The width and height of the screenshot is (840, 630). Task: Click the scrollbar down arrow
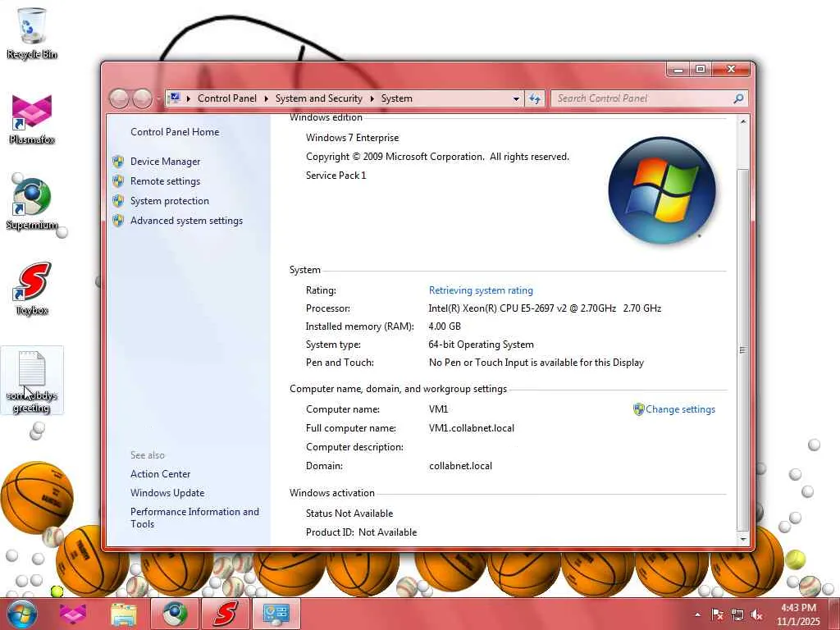pyautogui.click(x=743, y=540)
